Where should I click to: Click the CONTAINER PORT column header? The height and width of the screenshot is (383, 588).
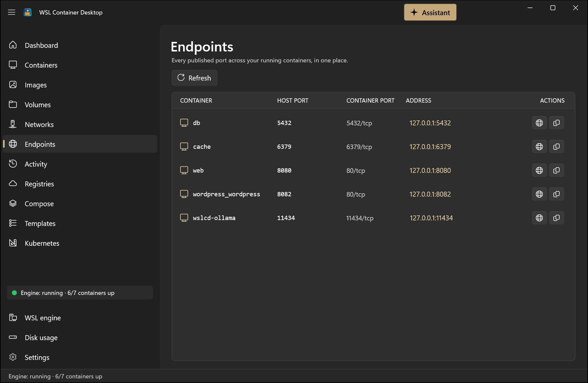point(370,100)
